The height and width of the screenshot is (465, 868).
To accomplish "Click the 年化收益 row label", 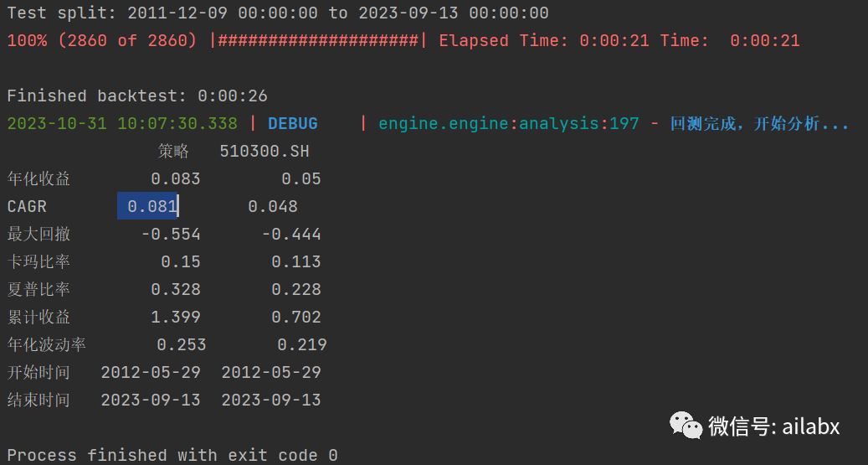I will 39,178.
